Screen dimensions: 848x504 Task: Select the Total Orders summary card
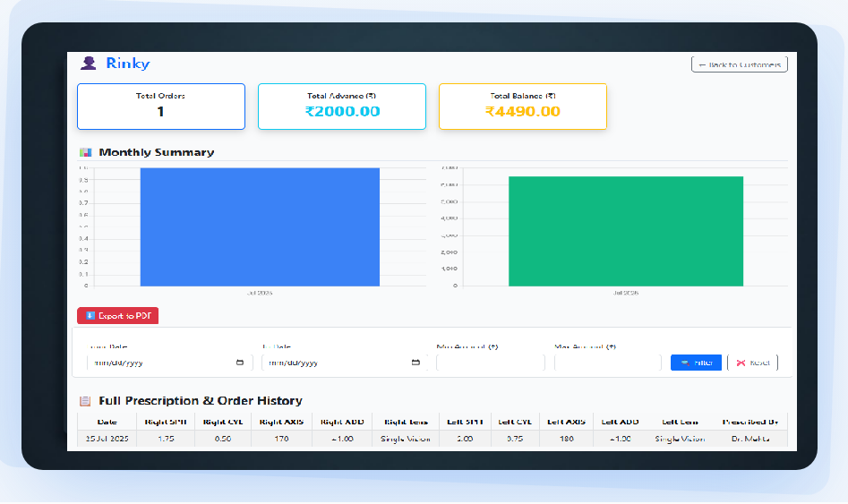[x=161, y=107]
